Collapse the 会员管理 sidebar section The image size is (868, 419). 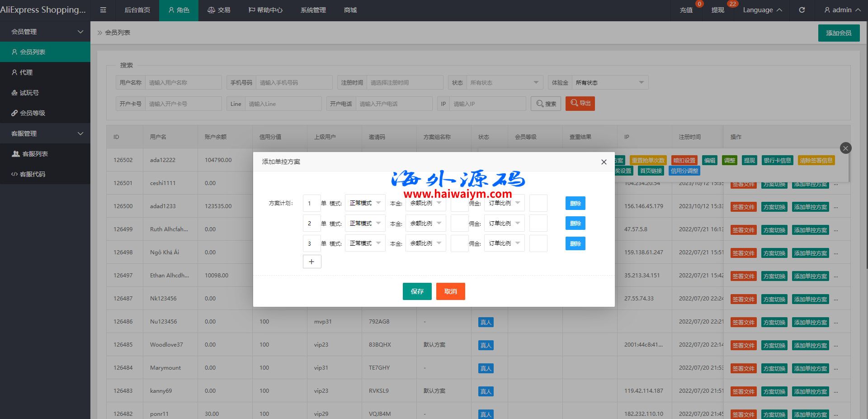[x=45, y=32]
